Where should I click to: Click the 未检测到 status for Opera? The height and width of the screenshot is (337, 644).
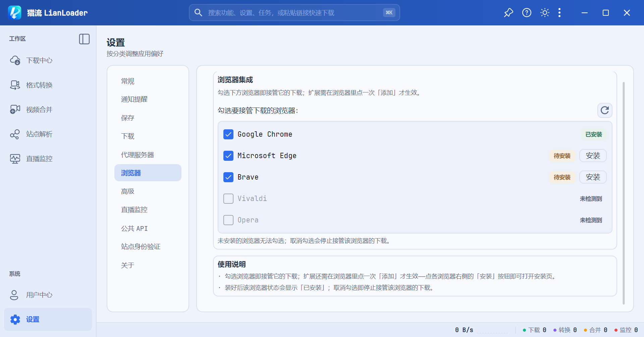point(591,220)
